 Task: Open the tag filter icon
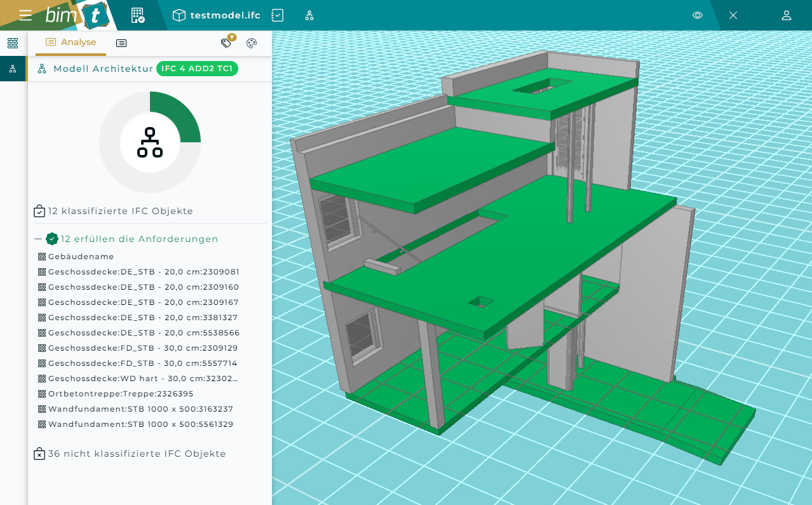[x=227, y=42]
